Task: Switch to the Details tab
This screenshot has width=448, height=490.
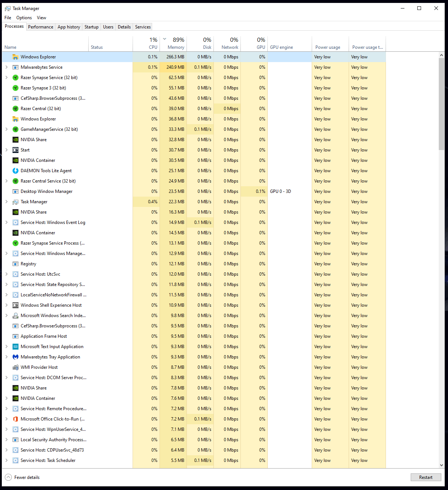Action: point(124,27)
